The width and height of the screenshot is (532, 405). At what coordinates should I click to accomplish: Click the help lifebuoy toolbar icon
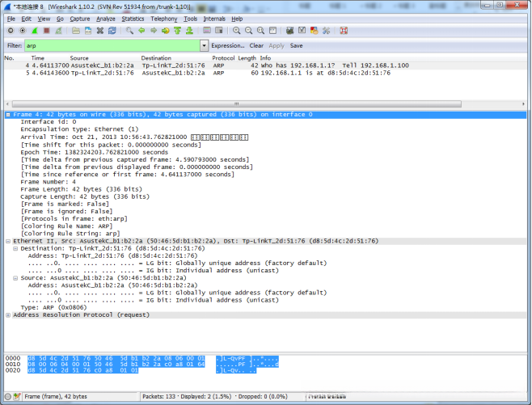click(x=344, y=31)
